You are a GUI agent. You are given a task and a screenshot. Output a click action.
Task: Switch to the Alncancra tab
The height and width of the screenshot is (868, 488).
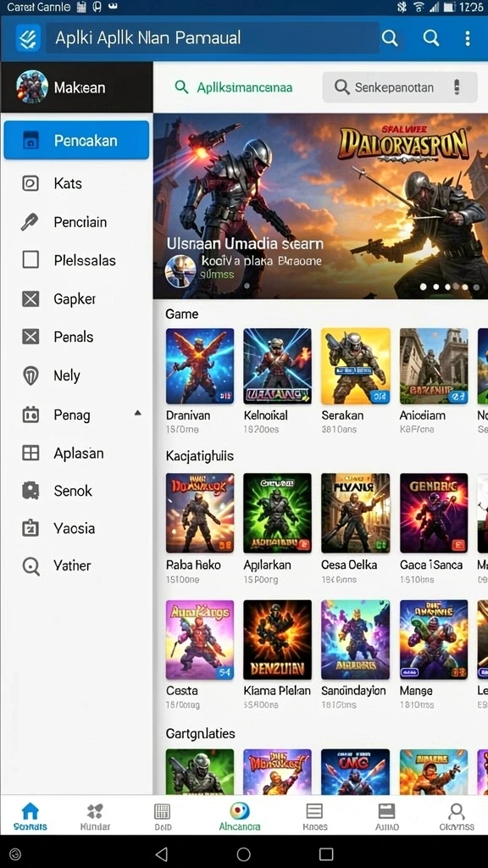pyautogui.click(x=240, y=816)
